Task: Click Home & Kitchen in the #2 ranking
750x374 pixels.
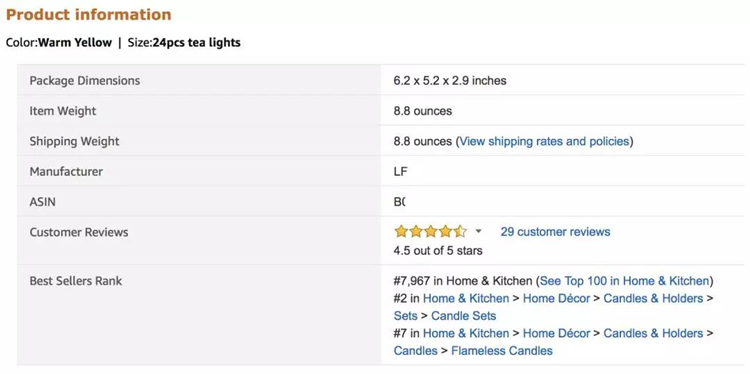Action: pyautogui.click(x=466, y=298)
